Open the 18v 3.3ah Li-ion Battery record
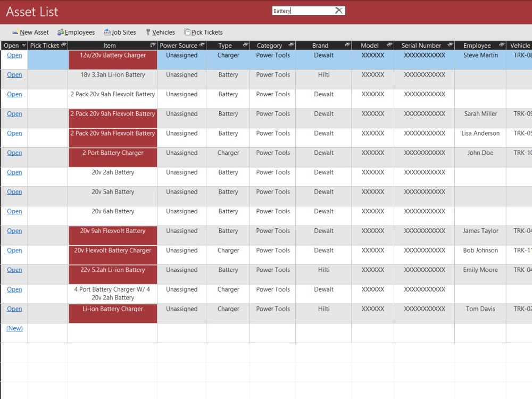The height and width of the screenshot is (399, 532). [x=14, y=75]
